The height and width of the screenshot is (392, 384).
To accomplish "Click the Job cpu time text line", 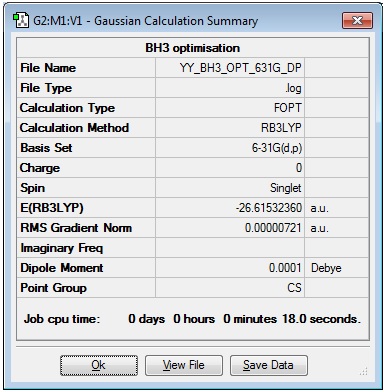I will click(192, 319).
